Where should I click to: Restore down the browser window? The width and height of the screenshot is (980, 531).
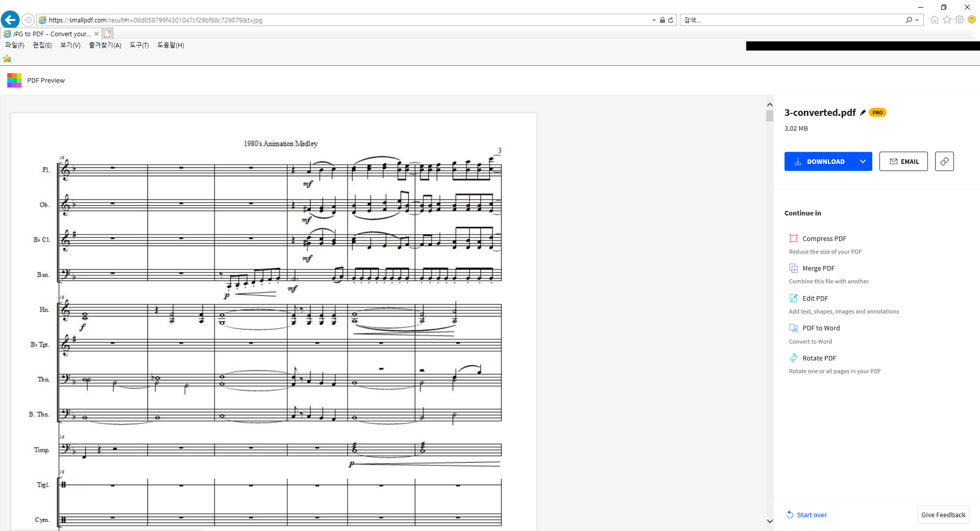944,7
